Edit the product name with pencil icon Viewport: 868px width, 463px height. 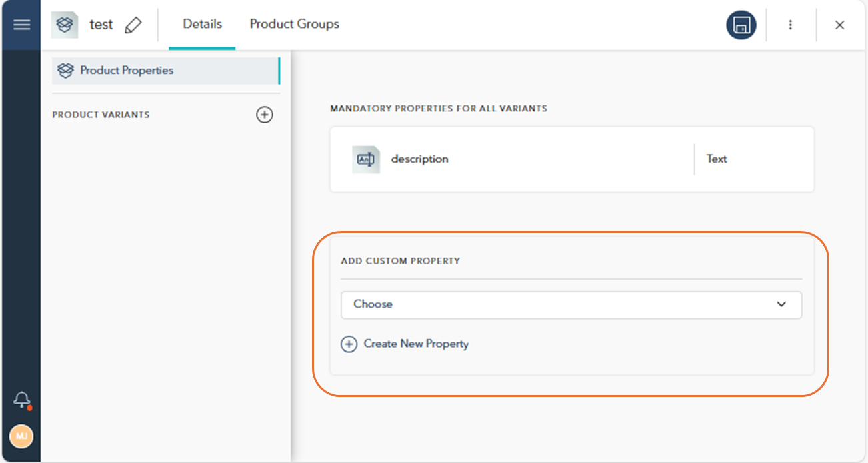click(133, 25)
